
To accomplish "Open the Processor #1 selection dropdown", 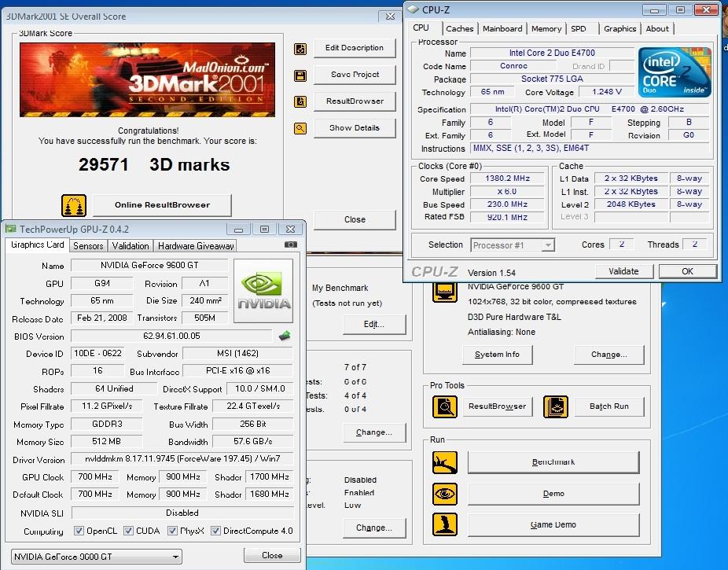I will pyautogui.click(x=513, y=245).
